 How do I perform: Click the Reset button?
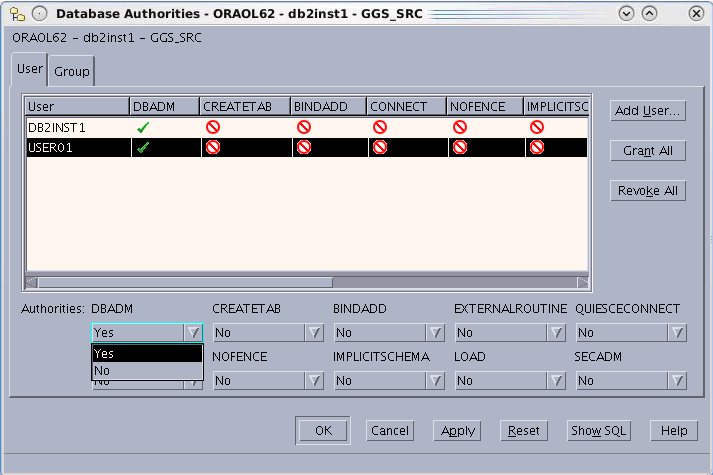pos(523,430)
